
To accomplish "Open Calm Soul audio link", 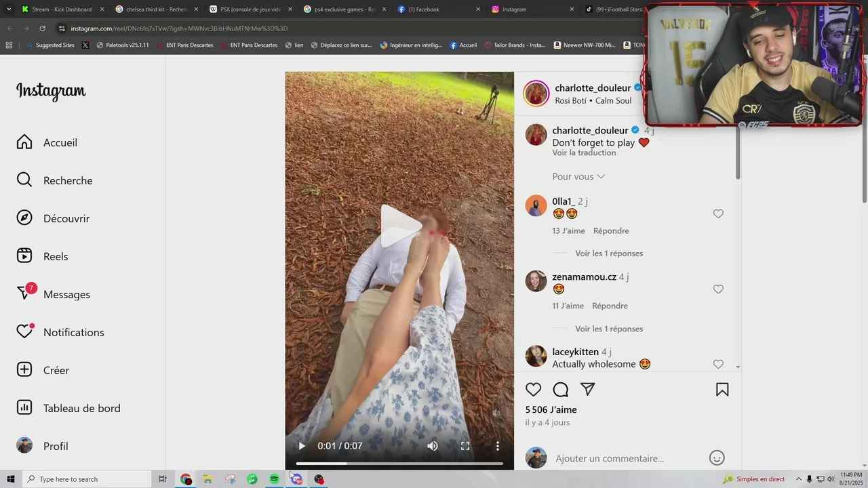I will point(614,100).
